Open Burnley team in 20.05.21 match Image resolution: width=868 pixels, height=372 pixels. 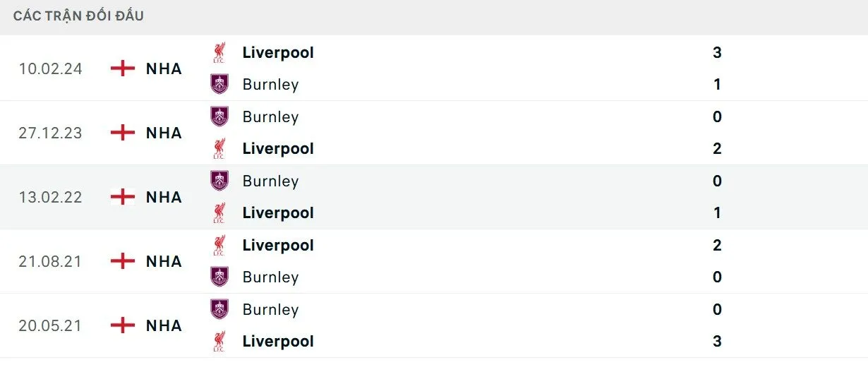tap(270, 310)
